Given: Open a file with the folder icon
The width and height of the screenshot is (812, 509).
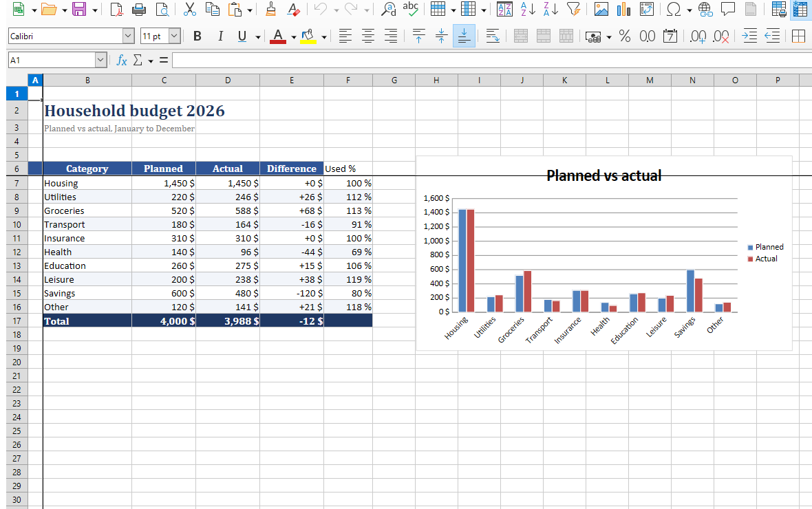Looking at the screenshot, I should click(49, 9).
